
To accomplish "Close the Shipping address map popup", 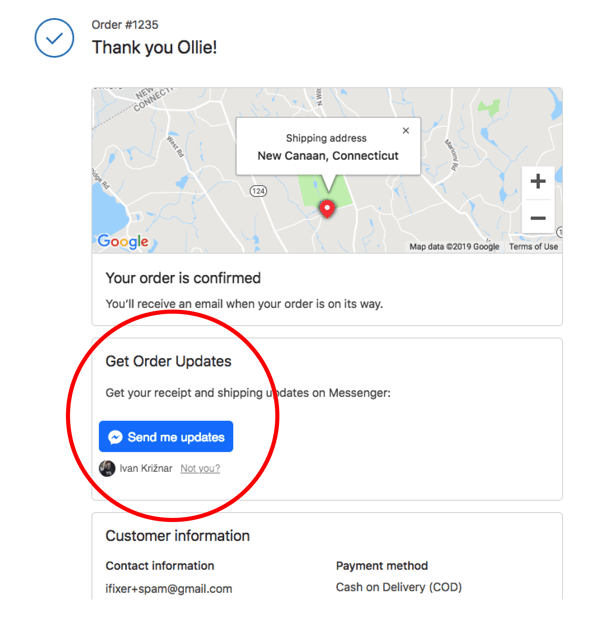I will point(406,130).
